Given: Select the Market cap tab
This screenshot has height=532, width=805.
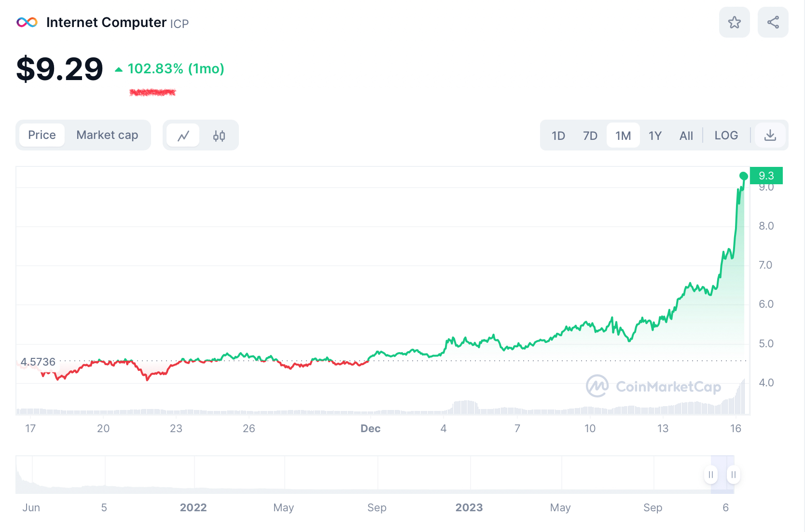Looking at the screenshot, I should click(107, 135).
